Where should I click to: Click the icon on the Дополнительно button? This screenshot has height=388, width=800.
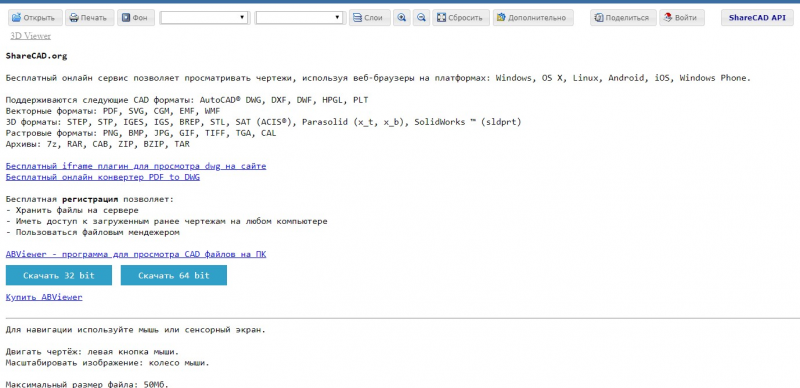tap(502, 18)
